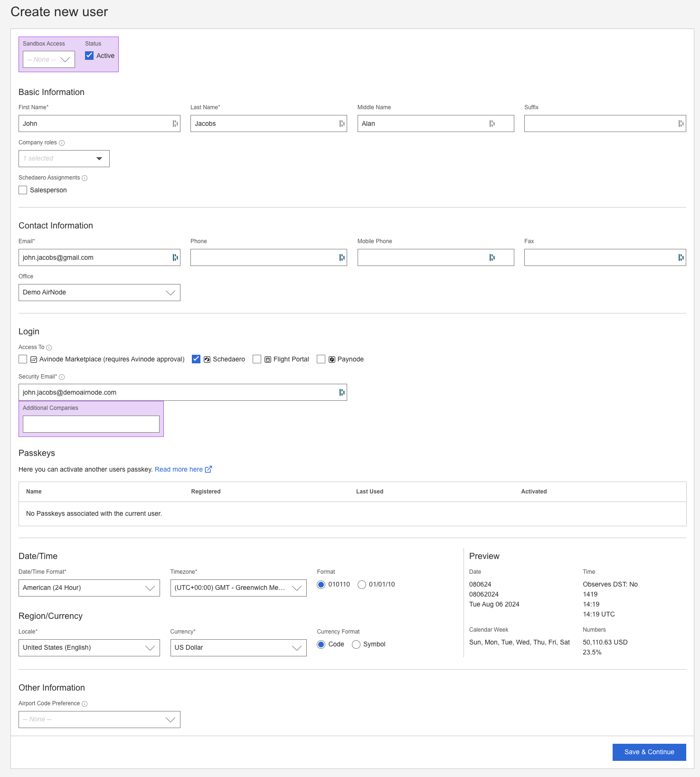
Task: Click the autofill icon in Middle Name field
Action: [x=492, y=123]
